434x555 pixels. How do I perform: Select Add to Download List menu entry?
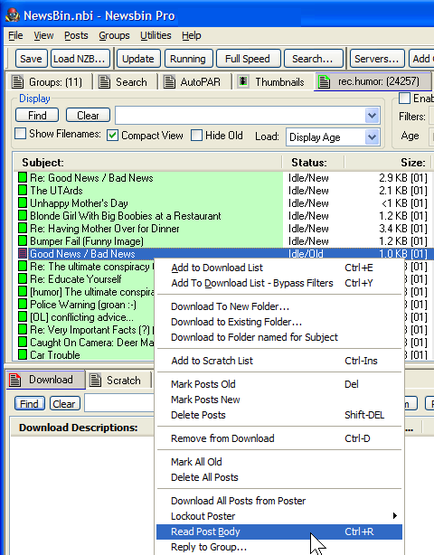[x=279, y=268]
